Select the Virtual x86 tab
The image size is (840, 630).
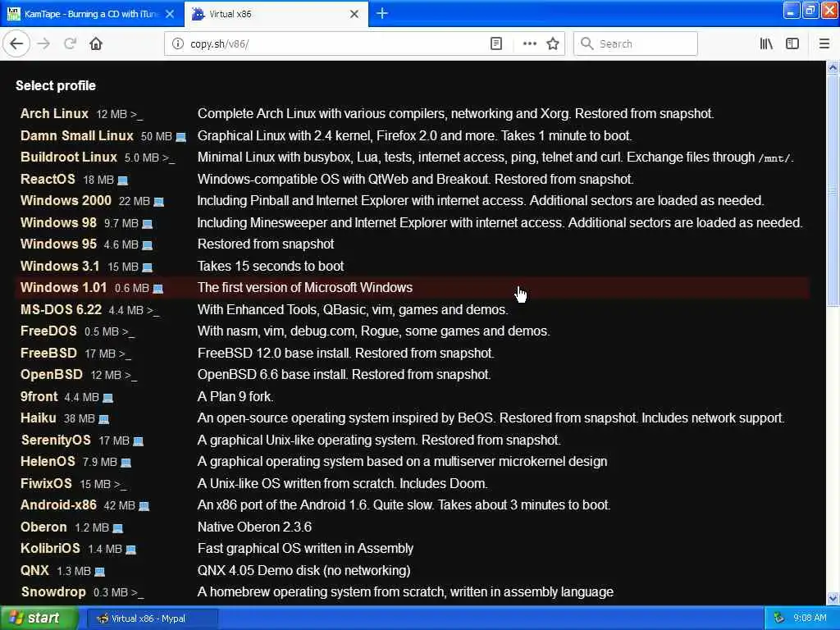click(276, 14)
